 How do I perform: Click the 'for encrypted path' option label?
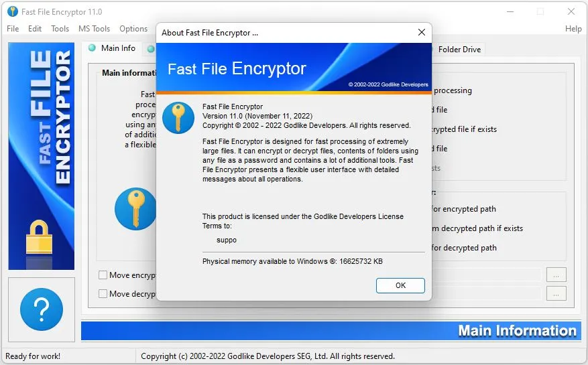[x=464, y=209]
